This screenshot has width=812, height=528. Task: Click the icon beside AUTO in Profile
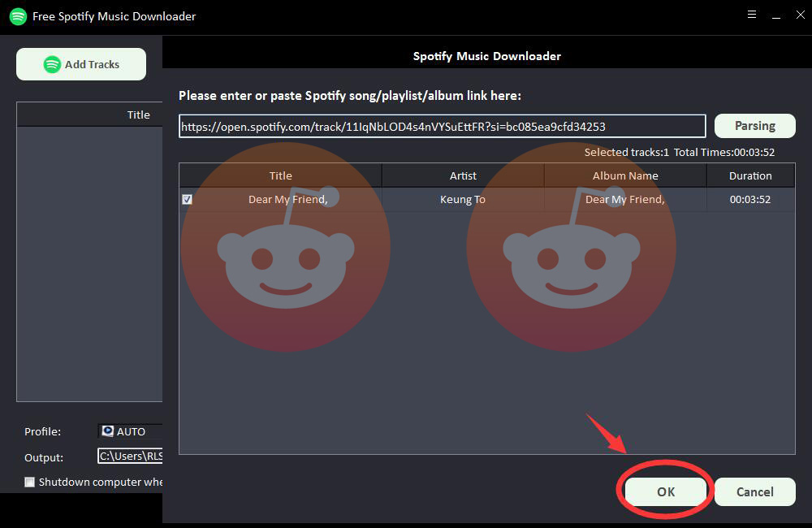pos(108,431)
